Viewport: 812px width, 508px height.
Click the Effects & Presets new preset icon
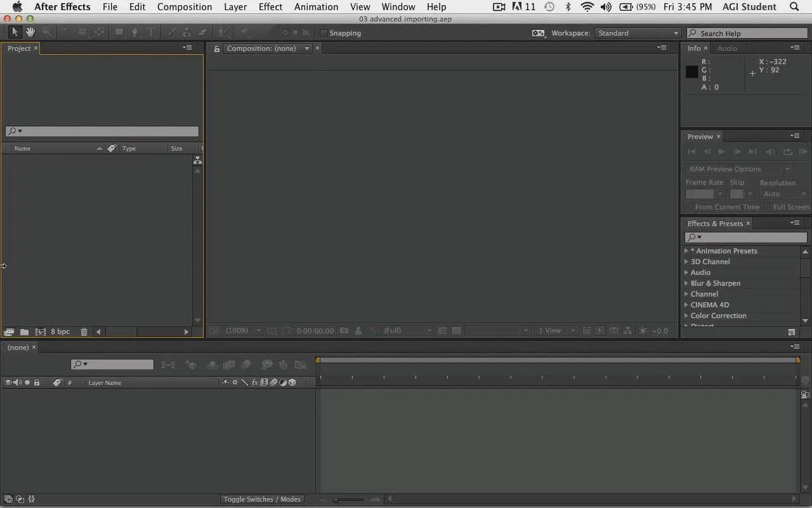tap(791, 332)
